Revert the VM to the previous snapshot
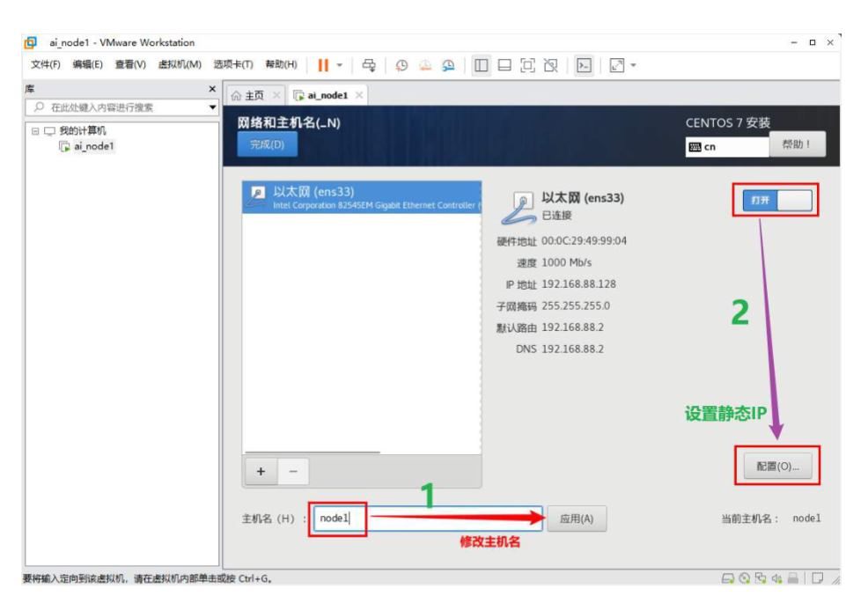The image size is (868, 596). point(425,65)
